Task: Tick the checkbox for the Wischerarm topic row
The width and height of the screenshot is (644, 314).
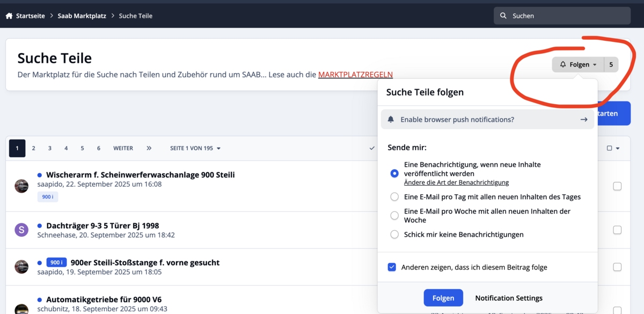Action: pyautogui.click(x=617, y=186)
